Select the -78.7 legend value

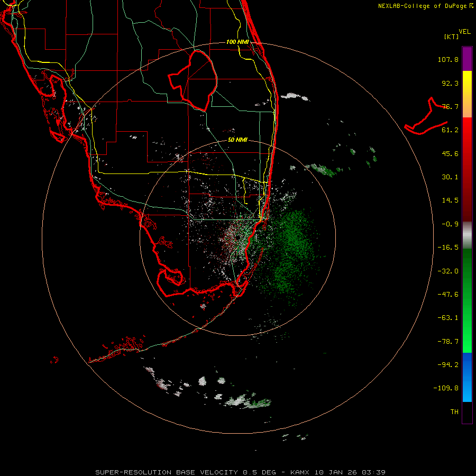point(448,342)
